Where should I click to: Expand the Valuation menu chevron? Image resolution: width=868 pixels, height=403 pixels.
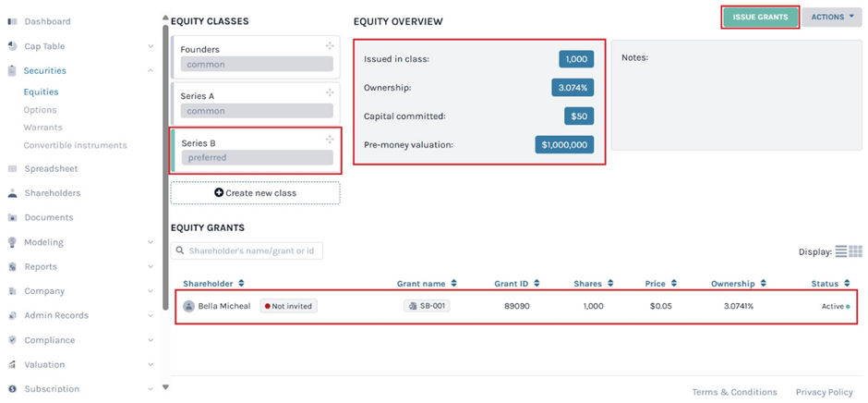pos(151,365)
